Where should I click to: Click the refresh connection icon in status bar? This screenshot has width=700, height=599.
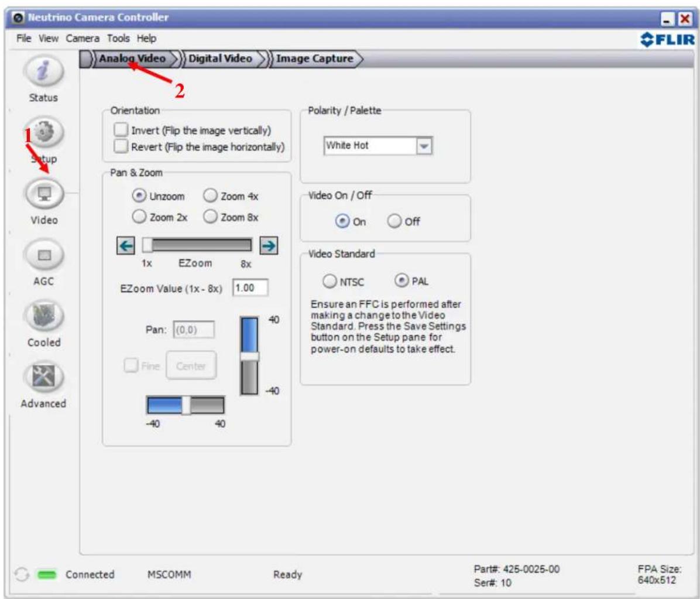tap(21, 574)
